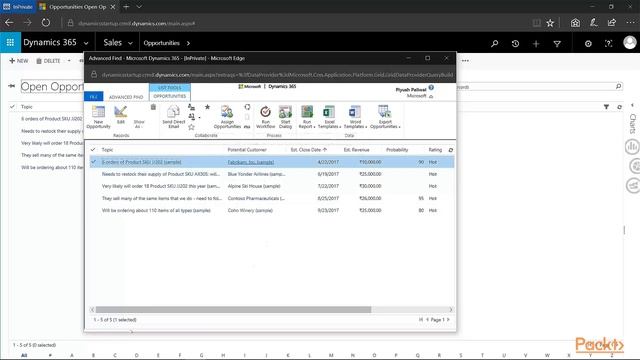Click the Blue Yonder Airlines row customer
The height and width of the screenshot is (360, 640).
click(x=256, y=174)
